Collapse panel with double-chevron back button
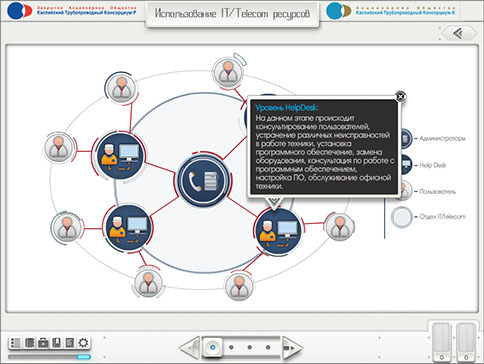The image size is (484, 364). point(459,33)
